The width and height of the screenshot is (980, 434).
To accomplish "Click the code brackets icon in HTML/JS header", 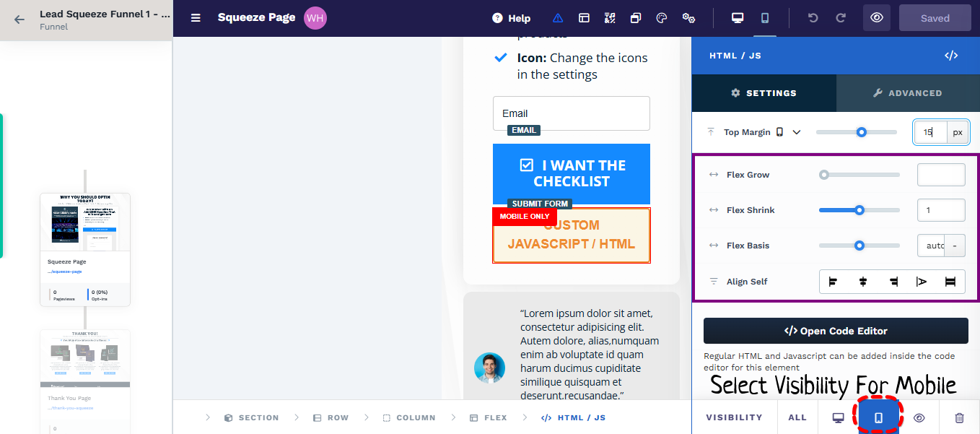I will click(x=951, y=56).
